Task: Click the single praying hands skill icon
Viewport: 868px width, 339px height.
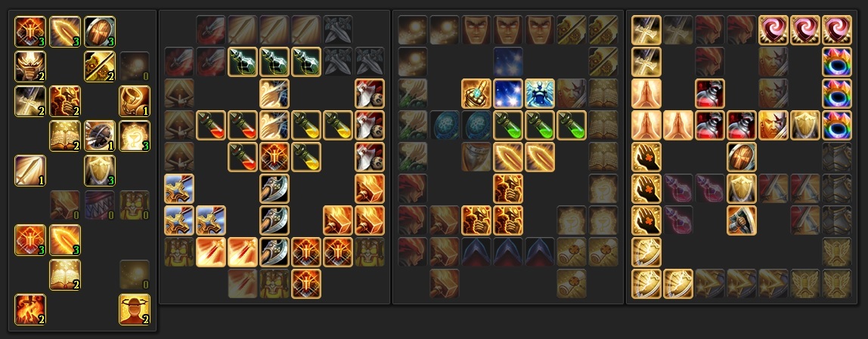Action: click(646, 94)
